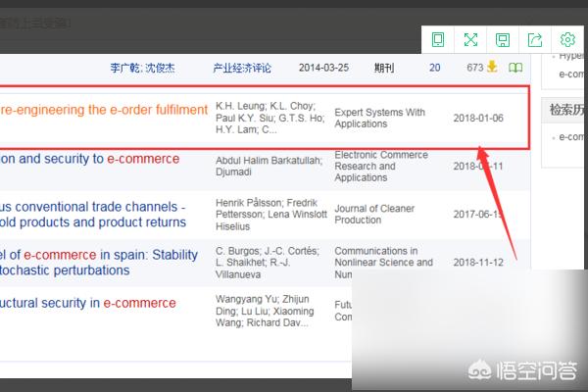Click the save floppy disk icon
The image size is (588, 392).
(503, 40)
